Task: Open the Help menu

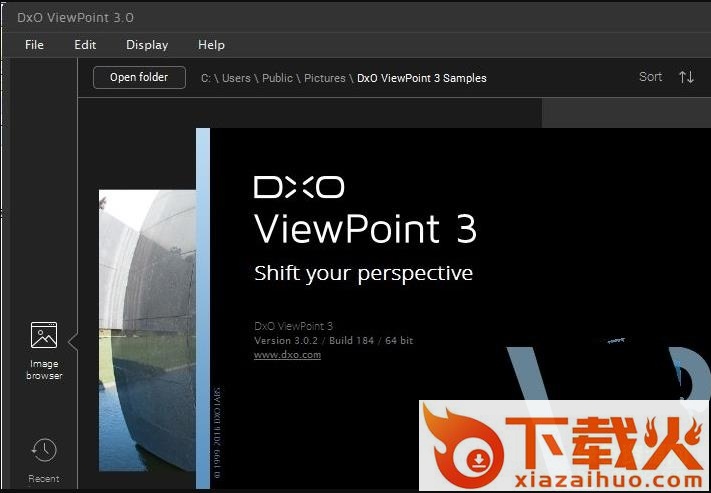Action: pos(211,45)
